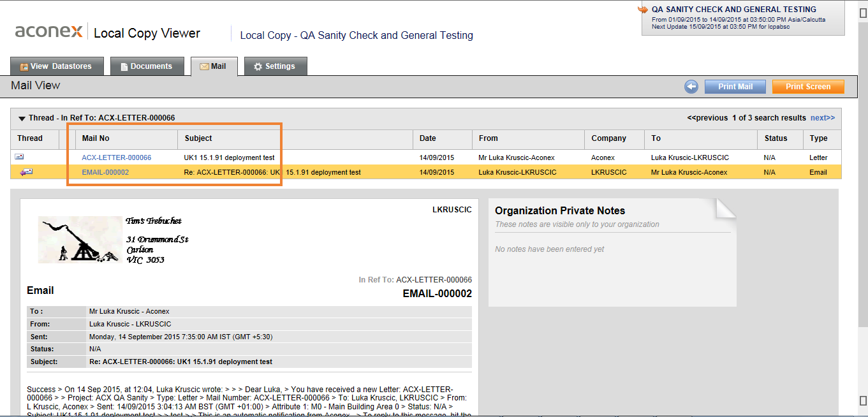Click the Print Mail button
868x417 pixels.
click(735, 87)
